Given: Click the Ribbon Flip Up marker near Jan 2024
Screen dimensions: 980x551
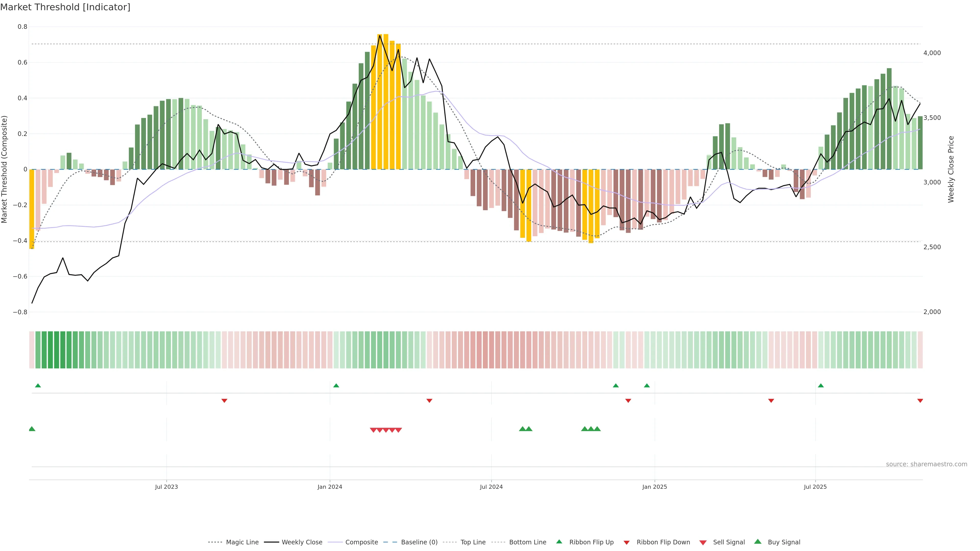Looking at the screenshot, I should (336, 386).
